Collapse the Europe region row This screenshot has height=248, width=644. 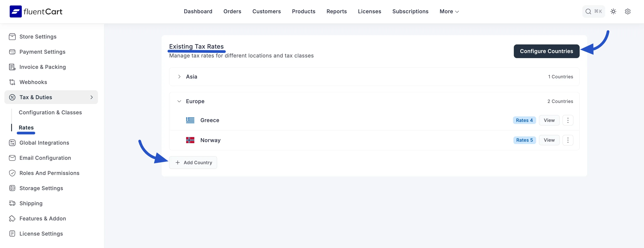(179, 101)
